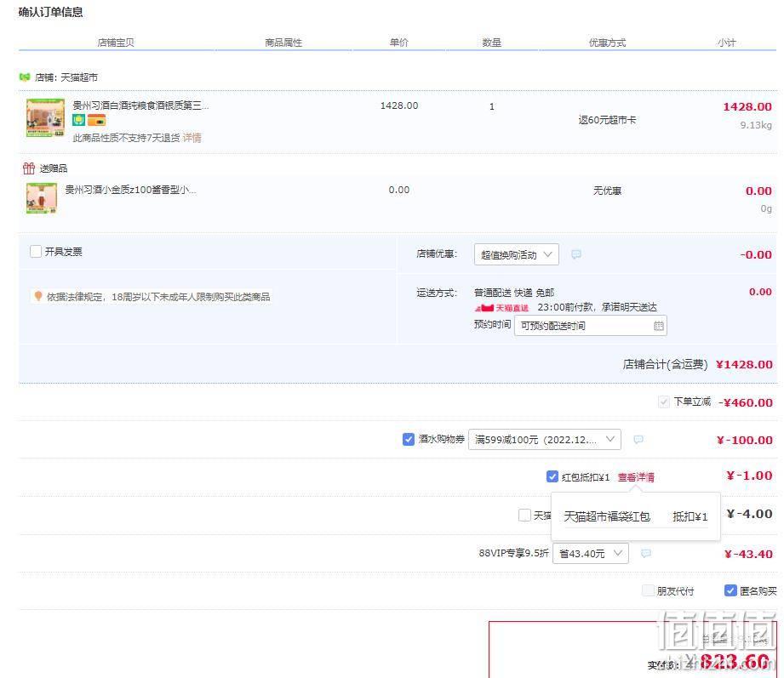Click the pin icon before the age restriction notice
Image resolution: width=784 pixels, height=678 pixels.
tap(38, 296)
